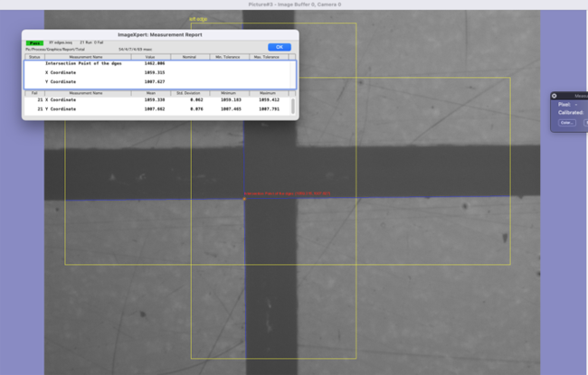Click value 1007.627 in report
Screen dimensions: 588x375
pos(155,81)
